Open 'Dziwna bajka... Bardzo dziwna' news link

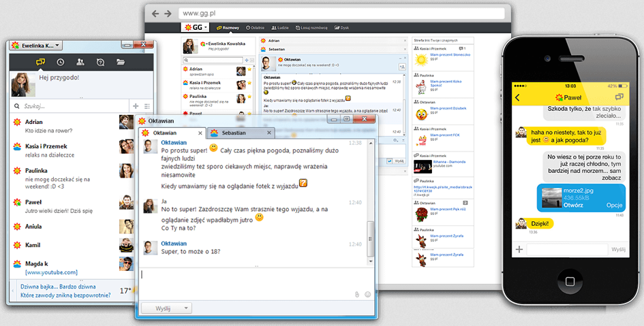click(58, 287)
